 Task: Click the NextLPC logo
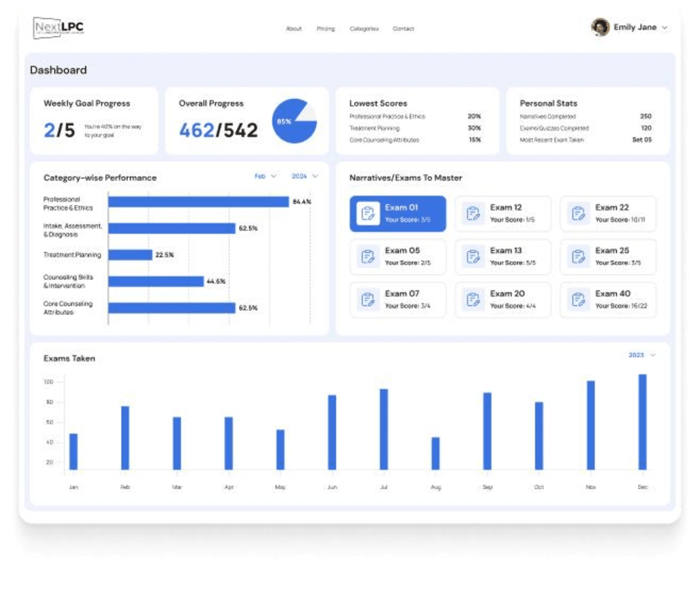(x=58, y=27)
